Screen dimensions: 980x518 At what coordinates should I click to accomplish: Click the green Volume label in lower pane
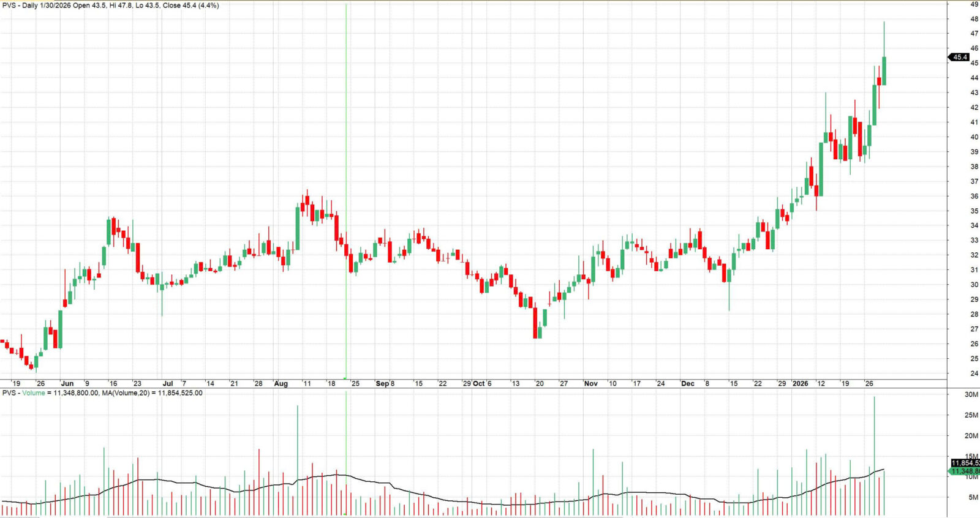(33, 393)
